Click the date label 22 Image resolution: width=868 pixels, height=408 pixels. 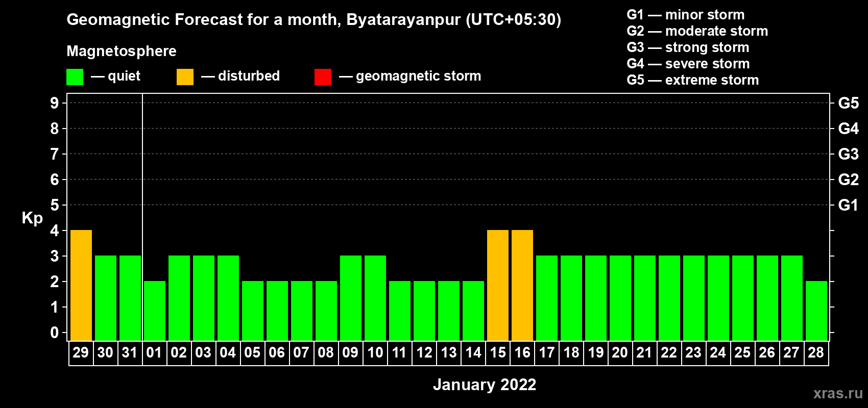[669, 352]
